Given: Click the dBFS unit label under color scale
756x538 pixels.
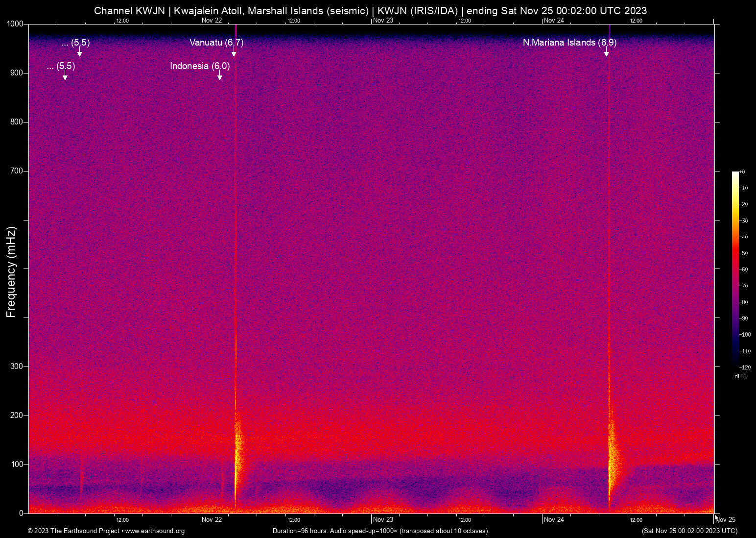Looking at the screenshot, I should pos(740,376).
